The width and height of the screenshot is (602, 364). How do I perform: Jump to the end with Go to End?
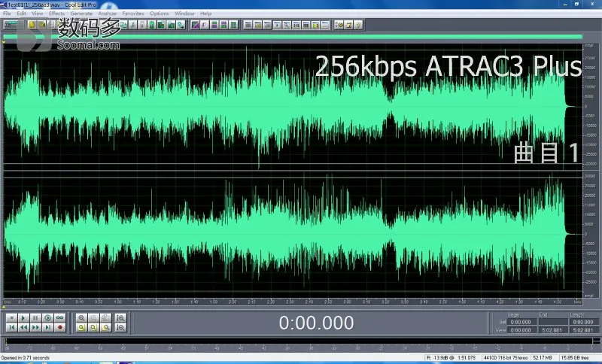47,328
